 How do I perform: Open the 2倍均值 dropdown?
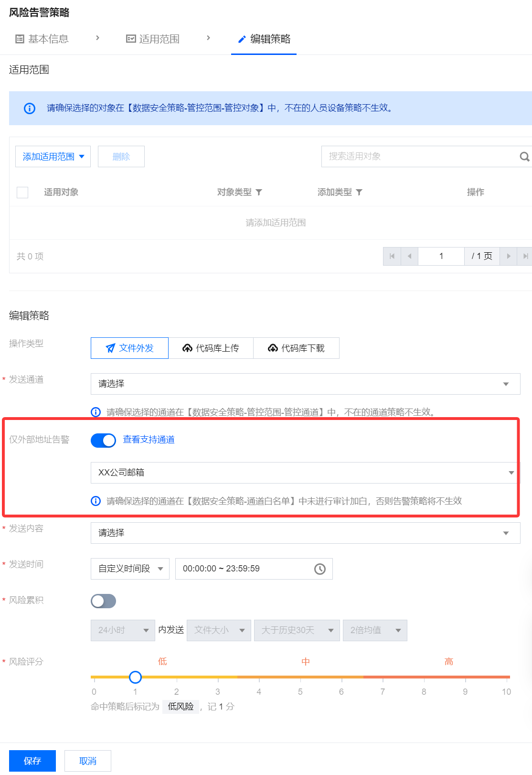[x=375, y=630]
